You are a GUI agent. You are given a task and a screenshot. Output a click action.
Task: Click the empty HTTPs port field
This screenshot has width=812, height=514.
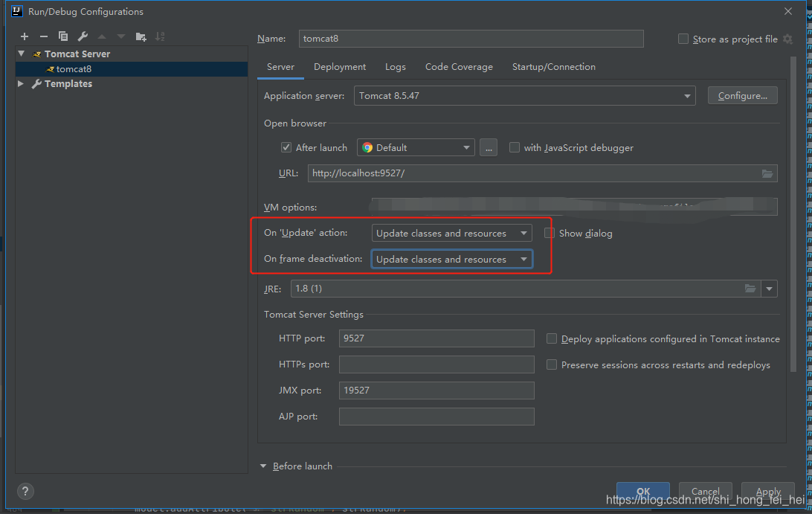[x=436, y=364]
